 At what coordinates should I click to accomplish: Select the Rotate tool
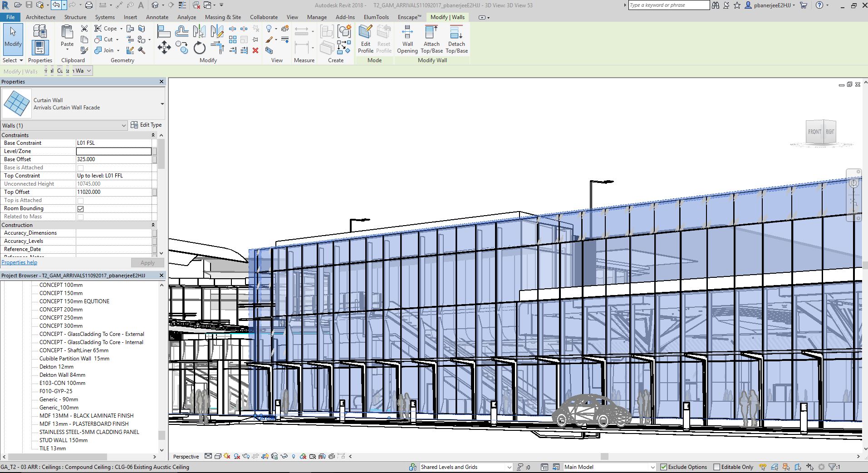(200, 48)
